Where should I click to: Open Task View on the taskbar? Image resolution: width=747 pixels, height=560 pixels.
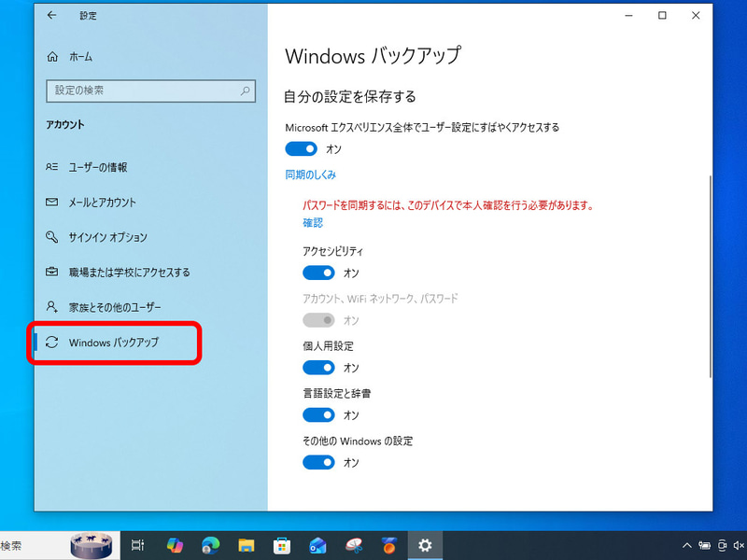(x=137, y=545)
